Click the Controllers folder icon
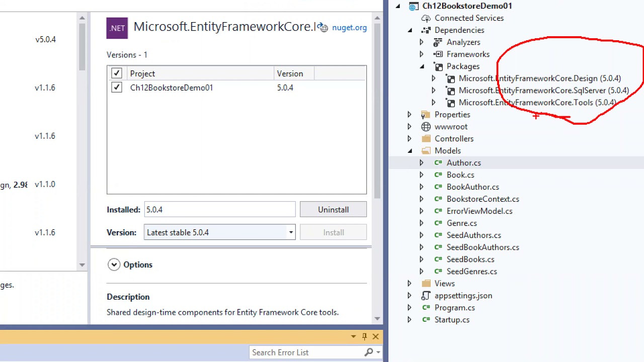This screenshot has width=644, height=362. [426, 139]
